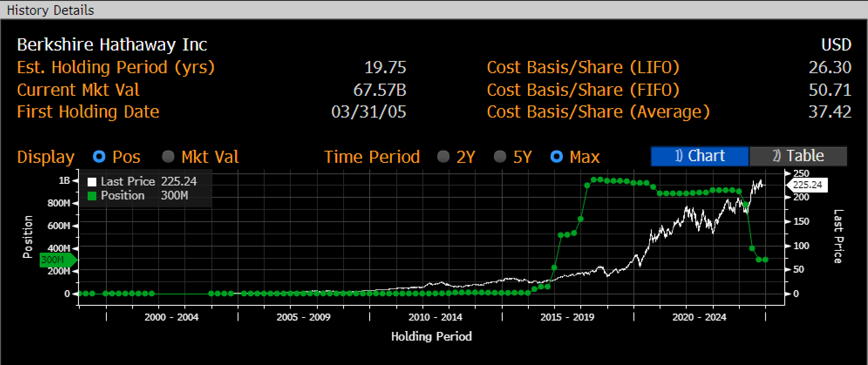Click the FIFO cost basis value 50.71
This screenshot has width=868, height=365.
click(x=830, y=90)
